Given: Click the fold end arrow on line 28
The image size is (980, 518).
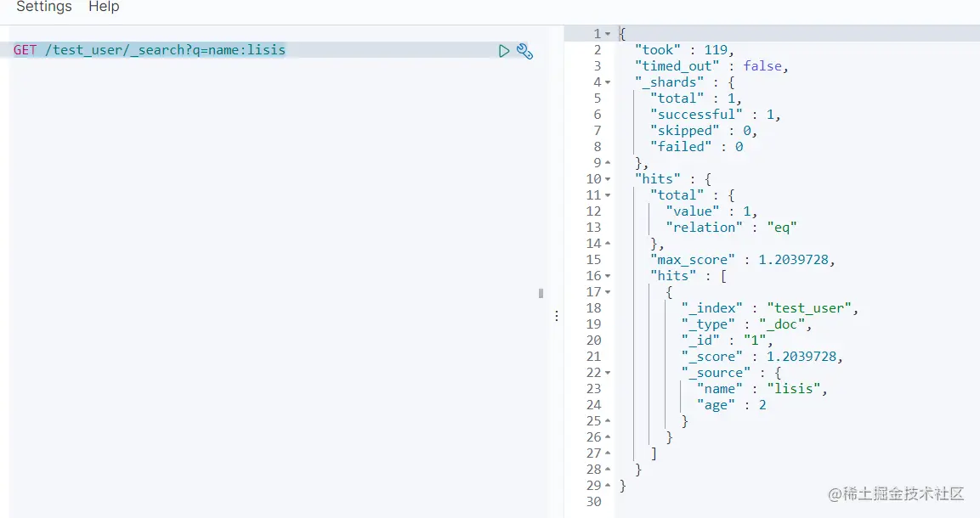Looking at the screenshot, I should tap(608, 470).
